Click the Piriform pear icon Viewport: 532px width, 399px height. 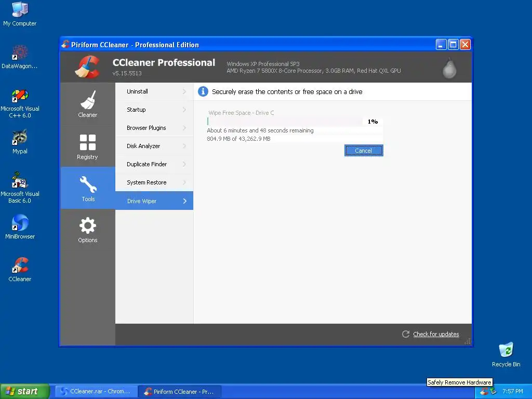pyautogui.click(x=449, y=68)
